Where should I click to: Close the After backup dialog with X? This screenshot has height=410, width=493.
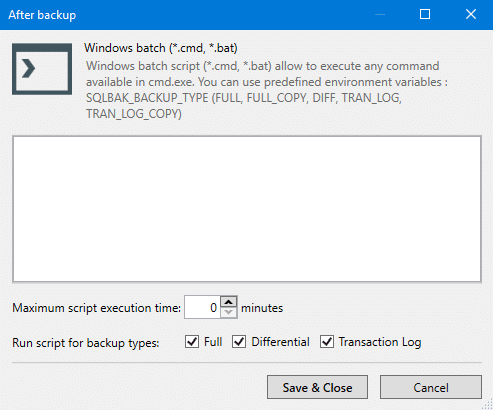pos(471,14)
